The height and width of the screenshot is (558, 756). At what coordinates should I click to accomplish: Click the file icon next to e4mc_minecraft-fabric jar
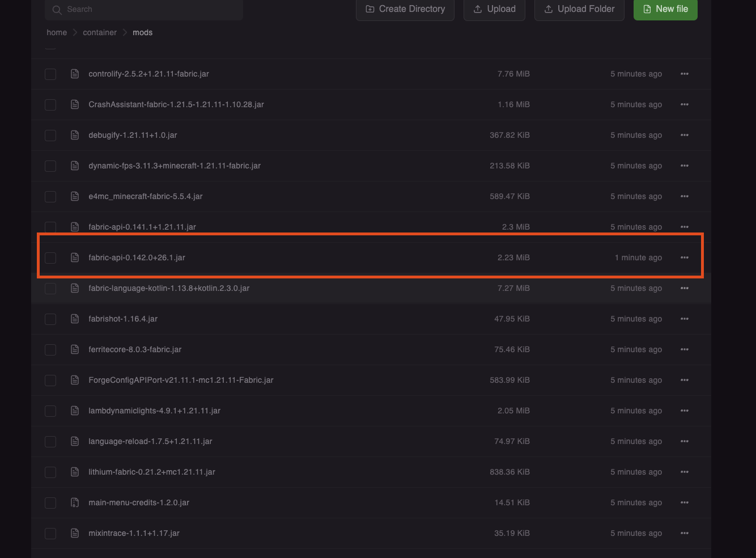pyautogui.click(x=75, y=196)
